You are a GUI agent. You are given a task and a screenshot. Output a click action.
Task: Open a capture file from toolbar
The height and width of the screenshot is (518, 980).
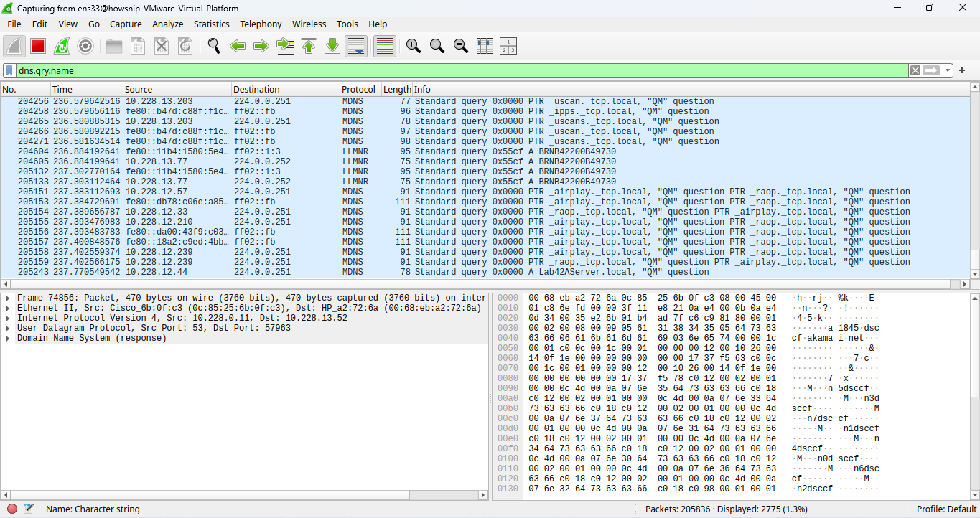coord(114,46)
